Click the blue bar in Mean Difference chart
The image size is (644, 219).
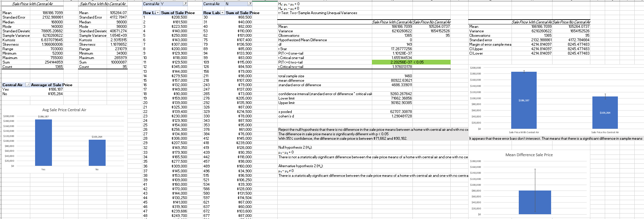[x=535, y=202]
